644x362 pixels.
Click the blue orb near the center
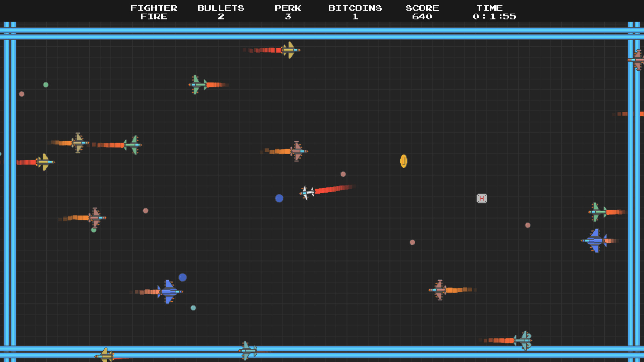(x=279, y=198)
